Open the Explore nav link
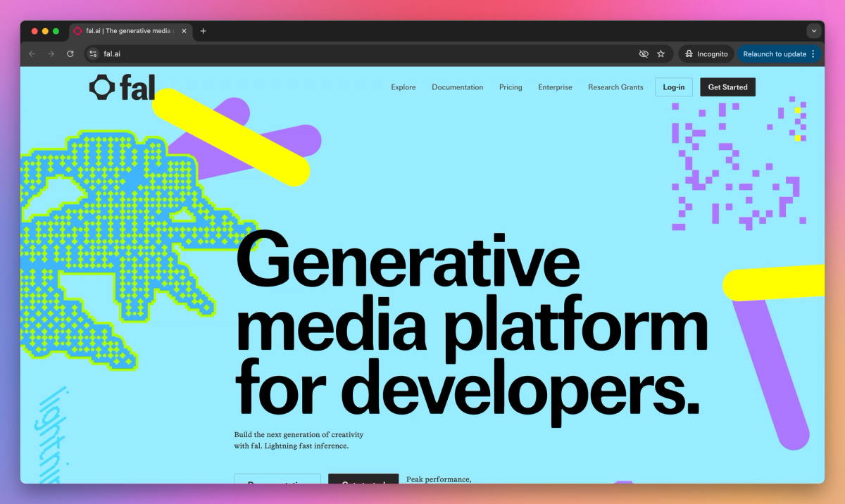 pos(403,87)
